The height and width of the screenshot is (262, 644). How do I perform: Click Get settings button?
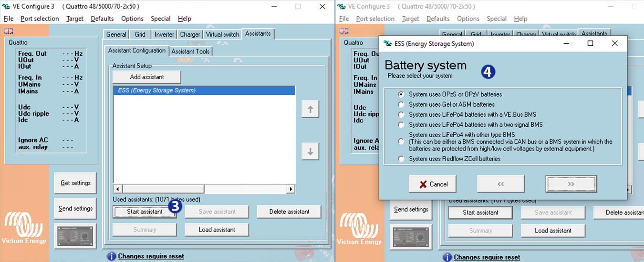75,183
